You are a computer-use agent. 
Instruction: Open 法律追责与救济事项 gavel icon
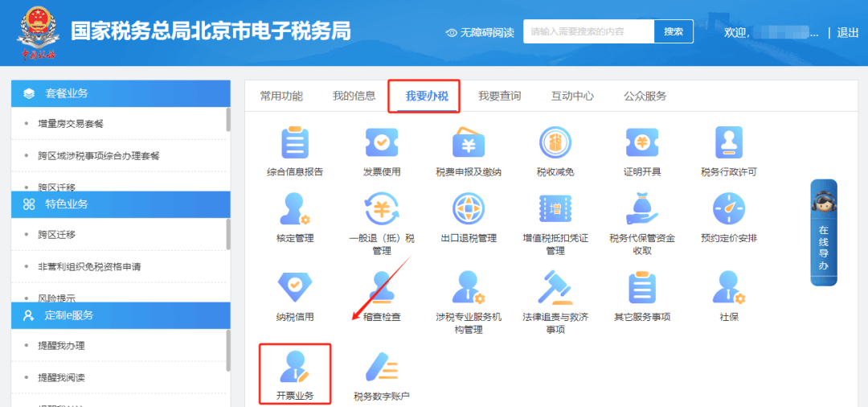555,287
